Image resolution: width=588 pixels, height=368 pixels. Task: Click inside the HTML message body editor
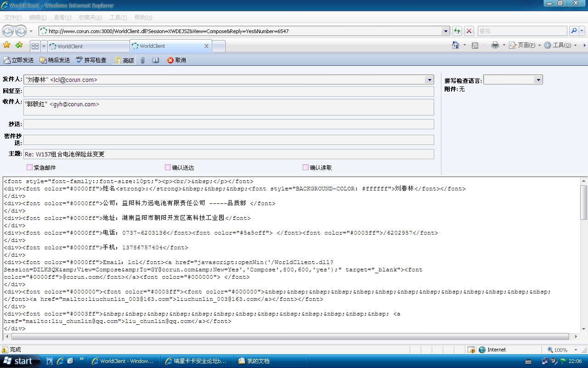tap(291, 255)
